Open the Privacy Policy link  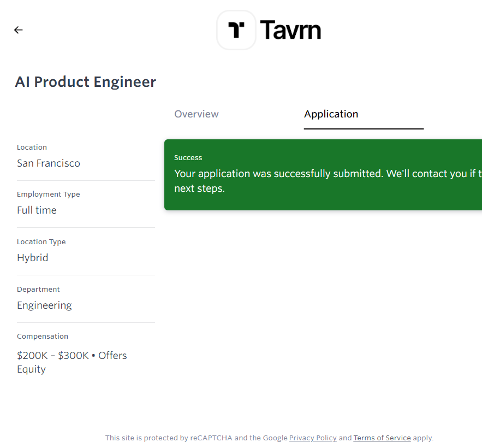(x=313, y=438)
